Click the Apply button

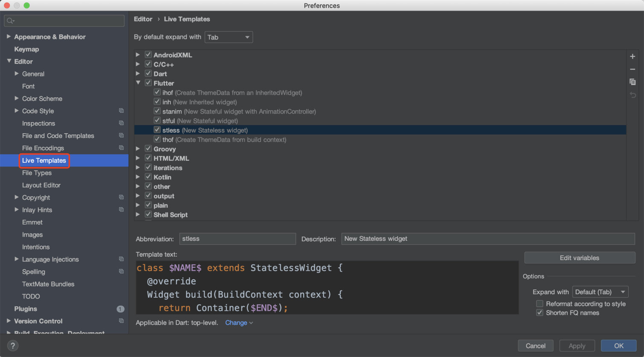(577, 346)
